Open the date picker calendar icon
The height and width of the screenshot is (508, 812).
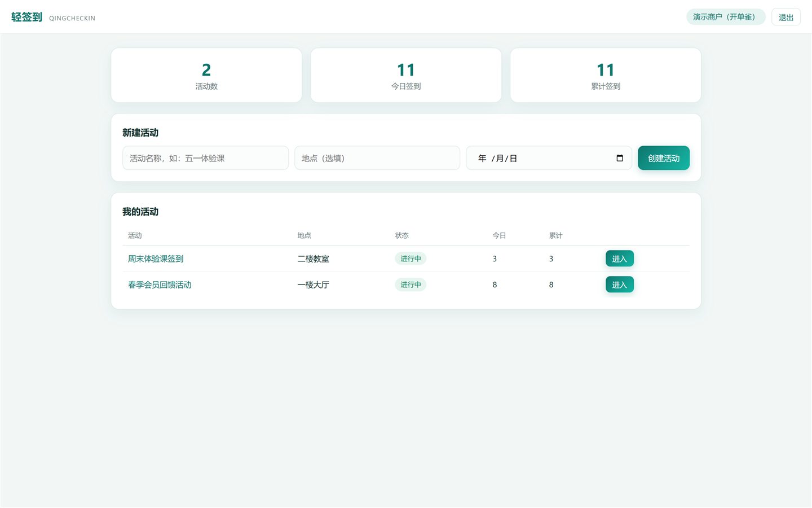[x=620, y=158]
